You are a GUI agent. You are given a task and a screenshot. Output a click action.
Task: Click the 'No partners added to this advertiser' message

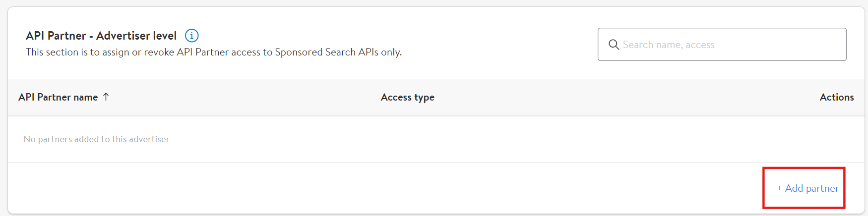tap(96, 140)
